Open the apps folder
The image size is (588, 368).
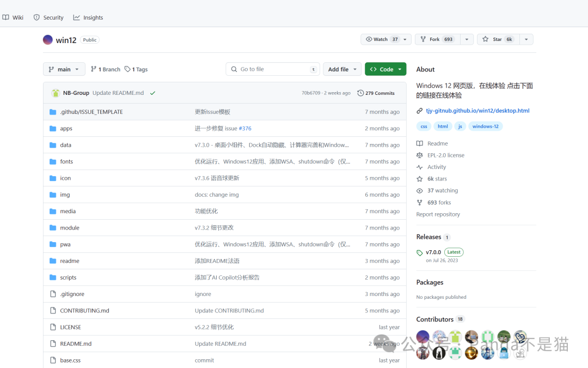(66, 129)
